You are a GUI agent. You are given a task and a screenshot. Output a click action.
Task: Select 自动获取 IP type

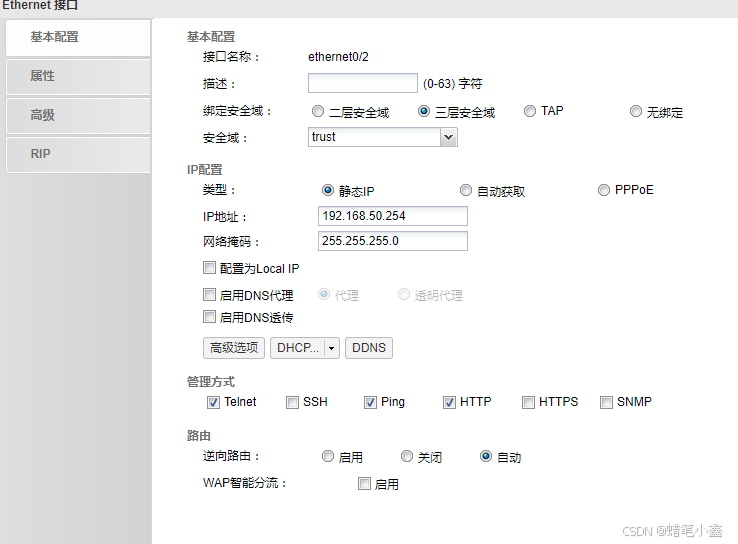466,190
